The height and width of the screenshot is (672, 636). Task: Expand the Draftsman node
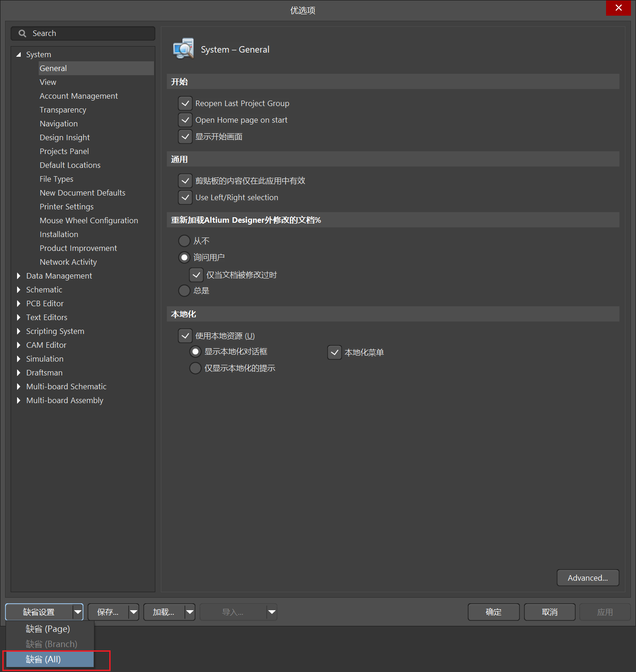18,373
